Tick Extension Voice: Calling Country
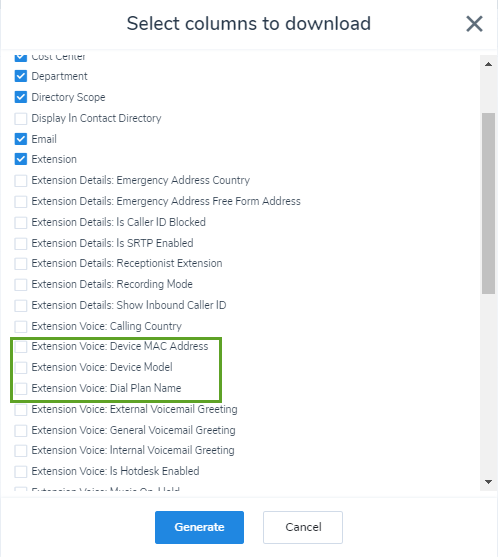Viewport: 498px width, 557px height. 21,326
